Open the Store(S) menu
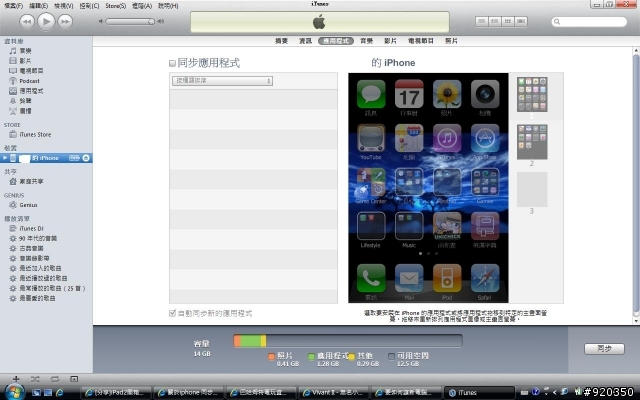The width and height of the screenshot is (640, 400). 116,6
